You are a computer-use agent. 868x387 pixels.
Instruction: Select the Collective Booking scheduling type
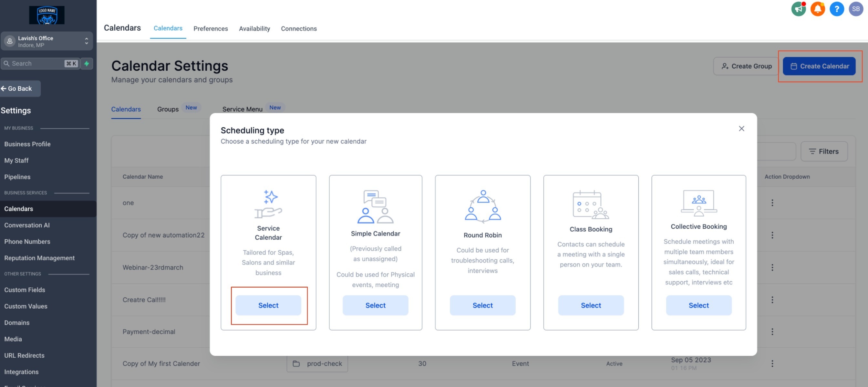[x=698, y=305]
